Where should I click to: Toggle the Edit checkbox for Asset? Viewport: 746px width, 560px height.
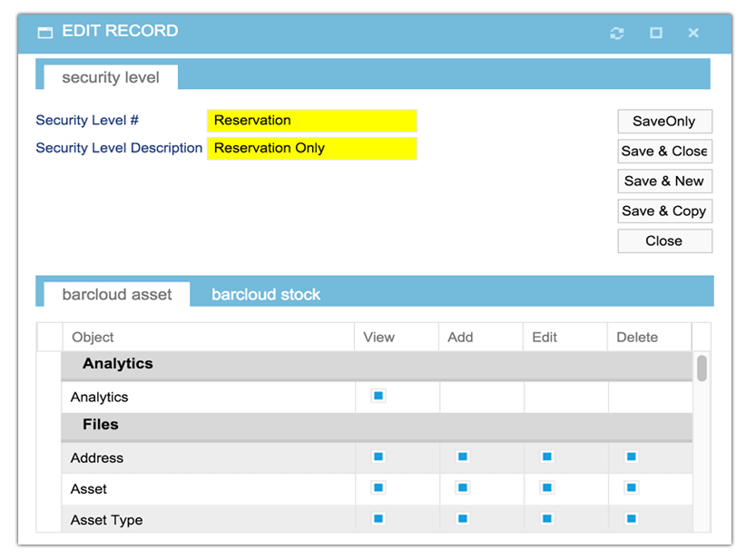click(546, 488)
